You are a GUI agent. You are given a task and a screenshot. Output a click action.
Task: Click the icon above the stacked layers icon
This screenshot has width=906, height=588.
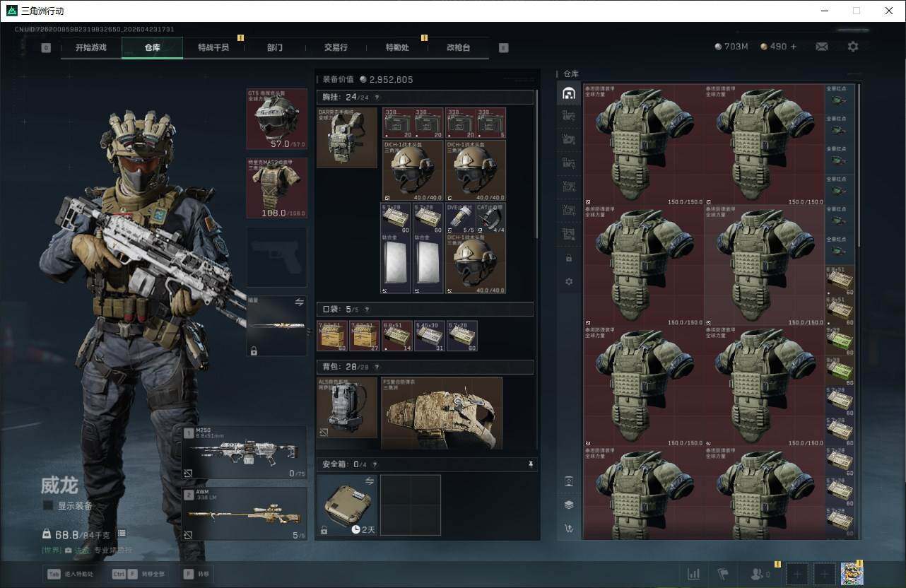pyautogui.click(x=569, y=481)
